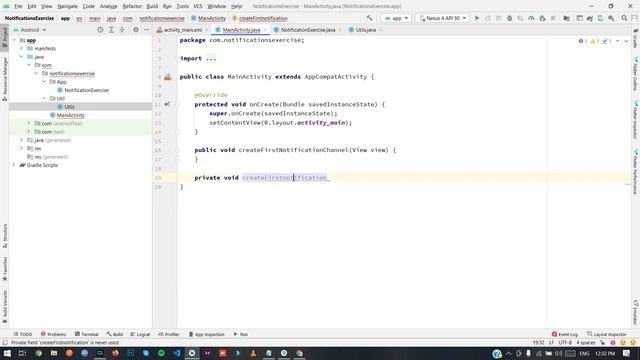
Task: Open the File menu
Action: (x=18, y=6)
